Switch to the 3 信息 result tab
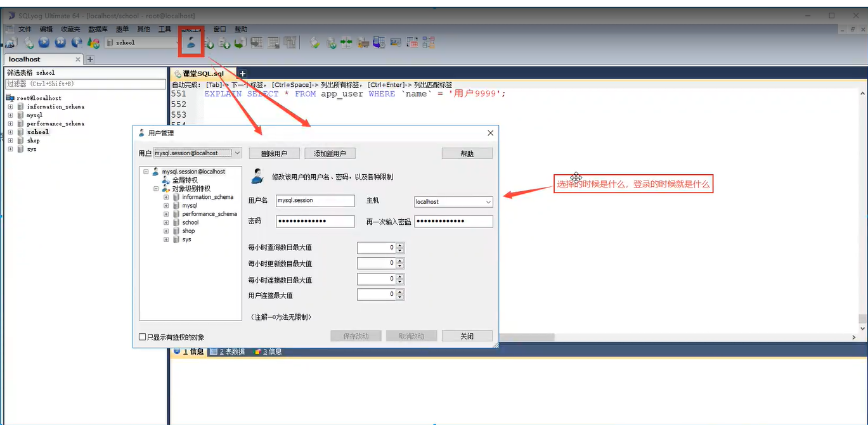Viewport: 868px width, 425px height. 268,352
